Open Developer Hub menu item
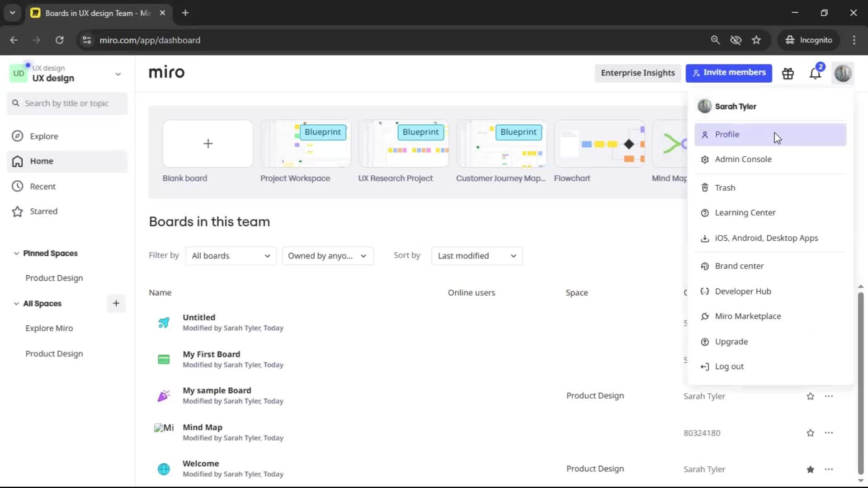The width and height of the screenshot is (868, 488). (770, 291)
